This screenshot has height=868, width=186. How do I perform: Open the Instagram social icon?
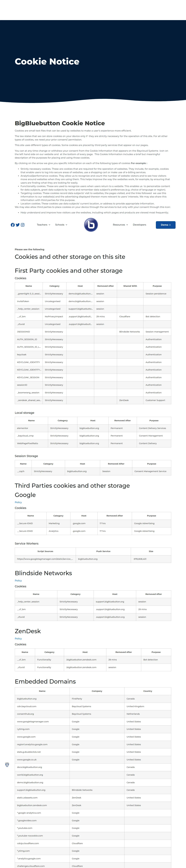[23, 225]
